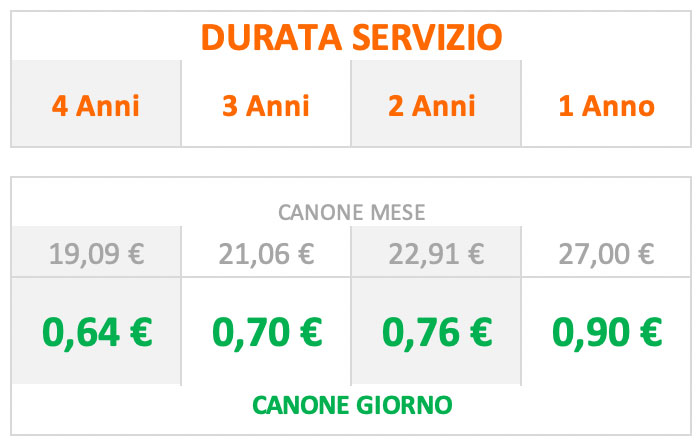The height and width of the screenshot is (448, 700).
Task: Click the CANONE MESE label
Action: click(x=352, y=212)
